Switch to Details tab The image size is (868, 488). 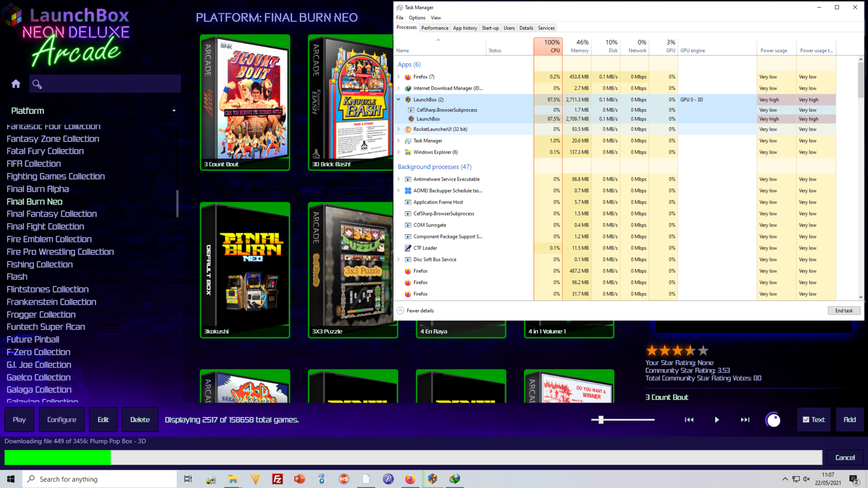[526, 28]
